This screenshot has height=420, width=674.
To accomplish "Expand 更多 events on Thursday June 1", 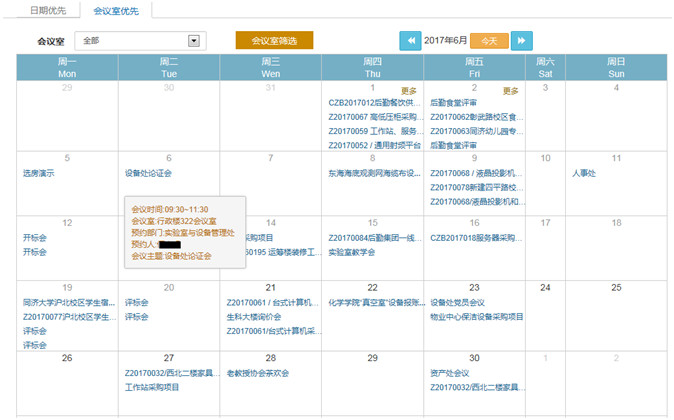I will click(x=408, y=90).
